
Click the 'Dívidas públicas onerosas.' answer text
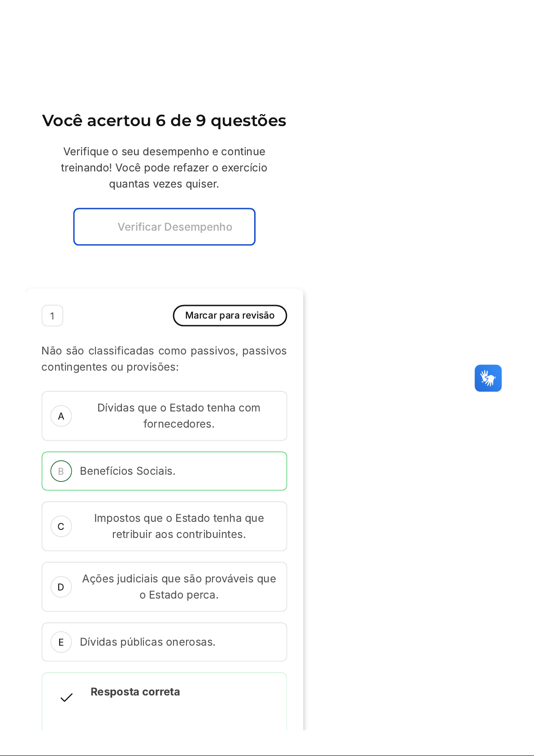click(148, 642)
